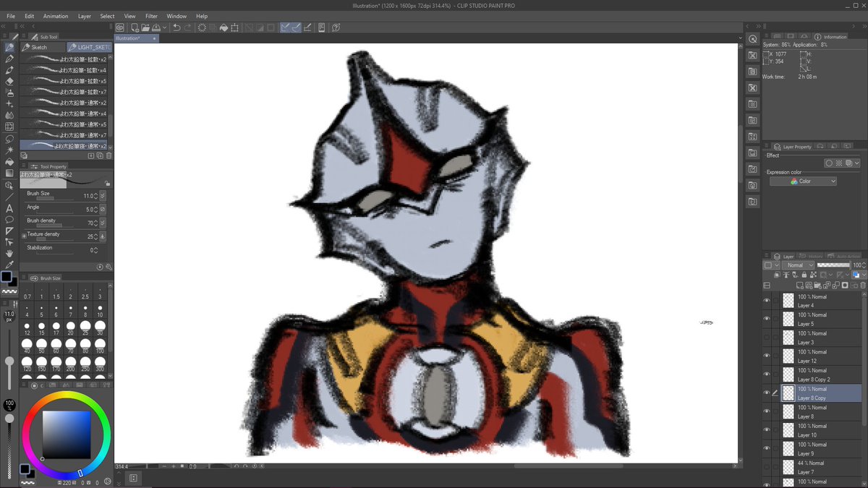Image resolution: width=868 pixels, height=488 pixels.
Task: Open the Filter menu
Action: point(151,16)
